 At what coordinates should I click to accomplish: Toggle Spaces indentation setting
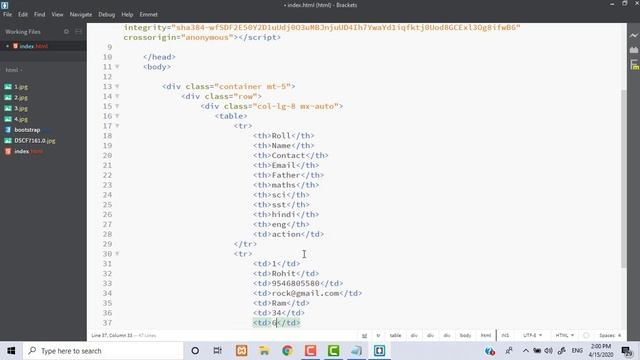click(610, 335)
